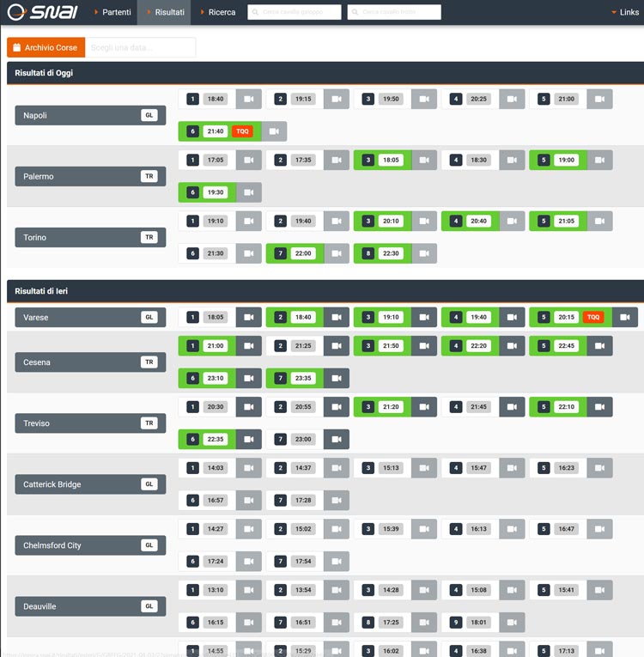The image size is (644, 657).
Task: Play video for Palermo race 3 at 18:05
Action: point(423,160)
